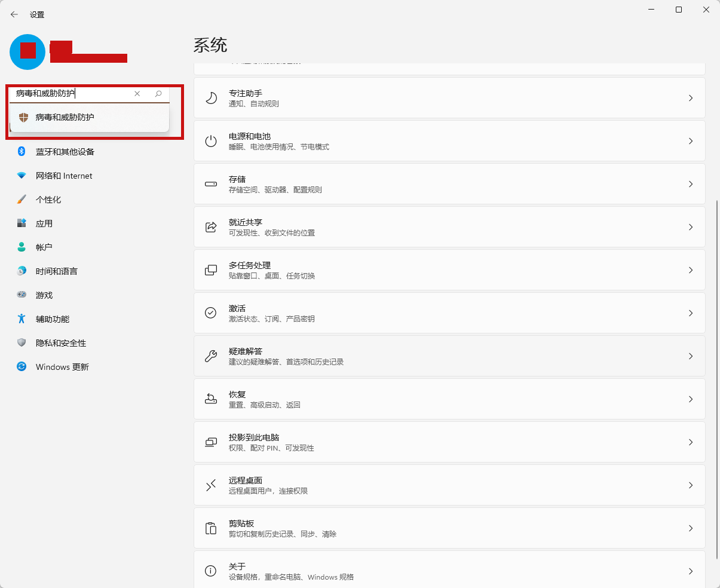The height and width of the screenshot is (588, 720).
Task: Expand 激活 using its right chevron
Action: pos(691,313)
